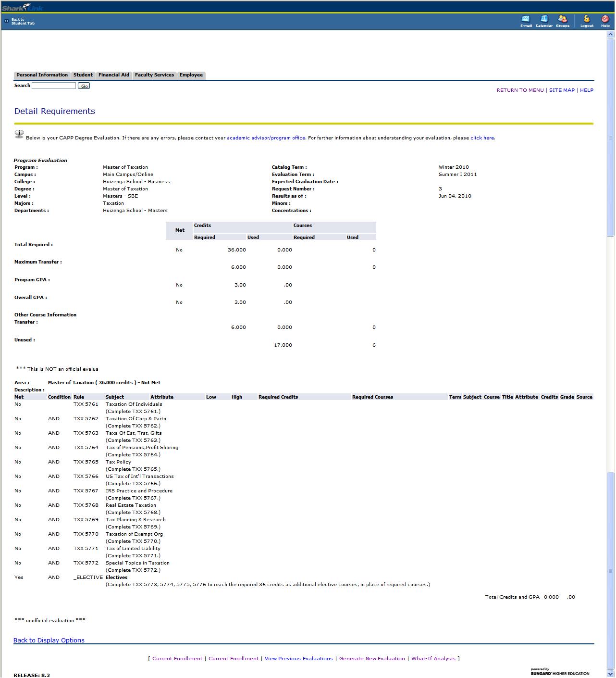616x678 pixels.
Task: Click 'Winter 2010' catalog term value
Action: 454,167
